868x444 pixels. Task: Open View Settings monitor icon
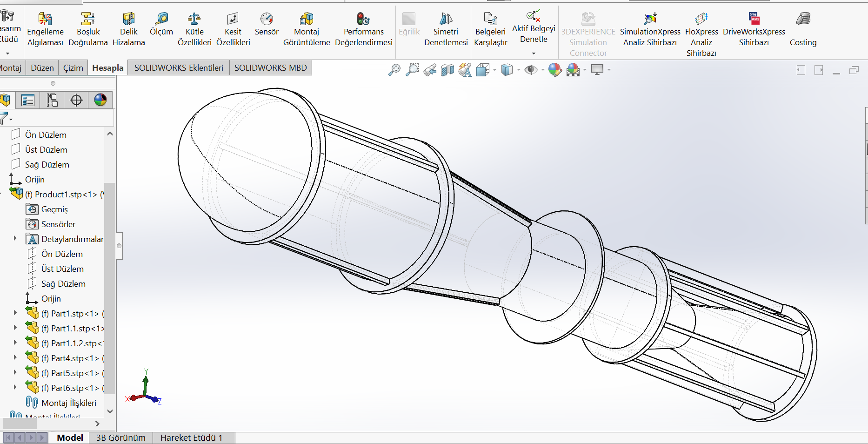point(597,70)
